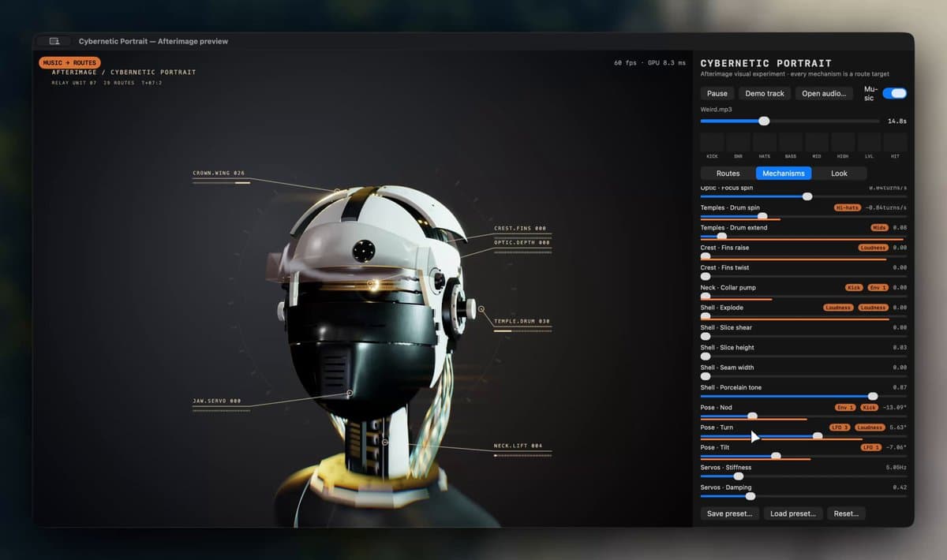Click the Weird.mp3 file name
947x560 pixels.
[x=716, y=110]
